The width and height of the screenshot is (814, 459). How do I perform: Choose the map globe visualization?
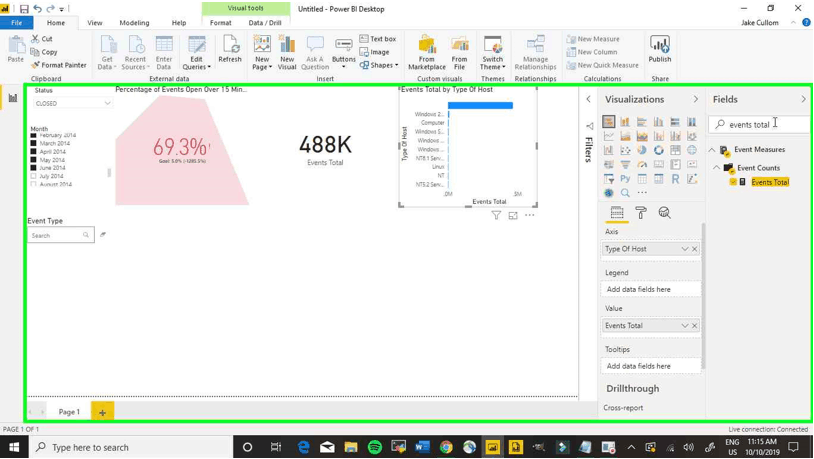[x=691, y=150]
